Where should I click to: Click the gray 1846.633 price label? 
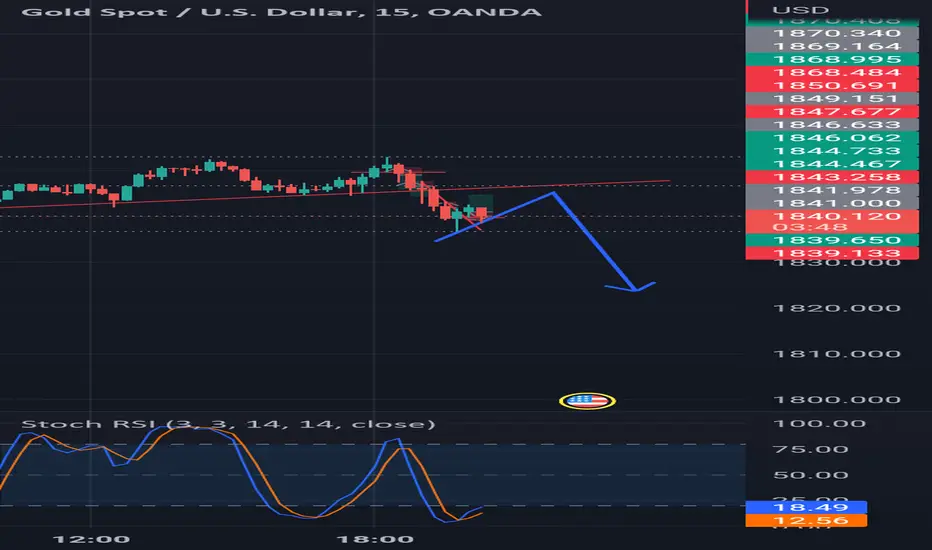pyautogui.click(x=832, y=125)
